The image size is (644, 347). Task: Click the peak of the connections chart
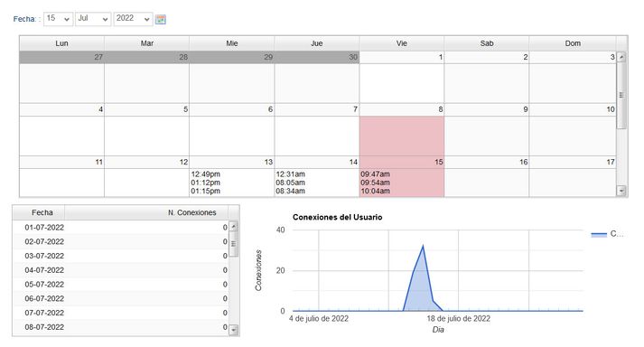click(x=423, y=246)
